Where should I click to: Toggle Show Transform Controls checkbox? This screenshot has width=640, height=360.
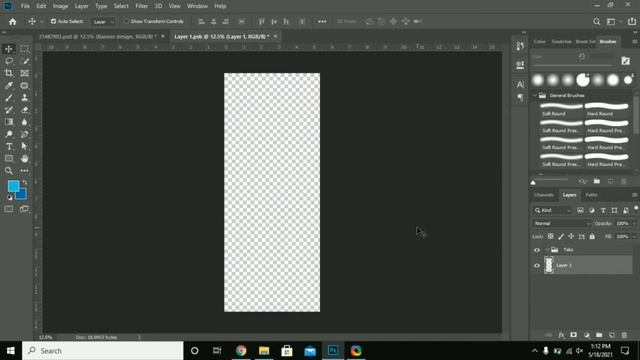click(126, 21)
